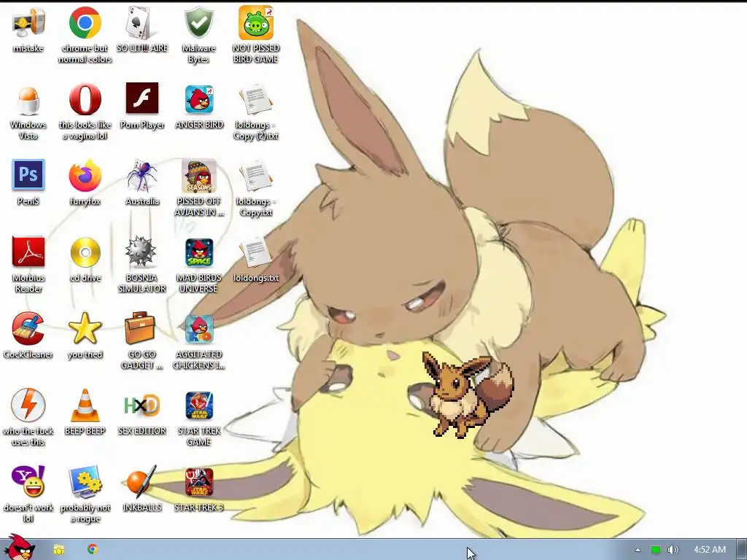Expand the hidden system tray icons arrow
This screenshot has width=747, height=560.
(638, 550)
